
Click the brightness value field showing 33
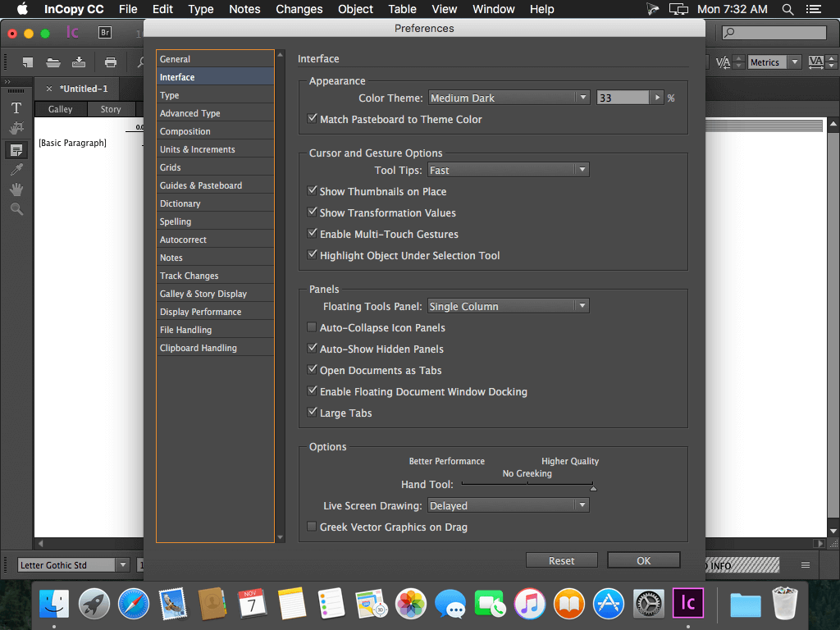coord(623,98)
